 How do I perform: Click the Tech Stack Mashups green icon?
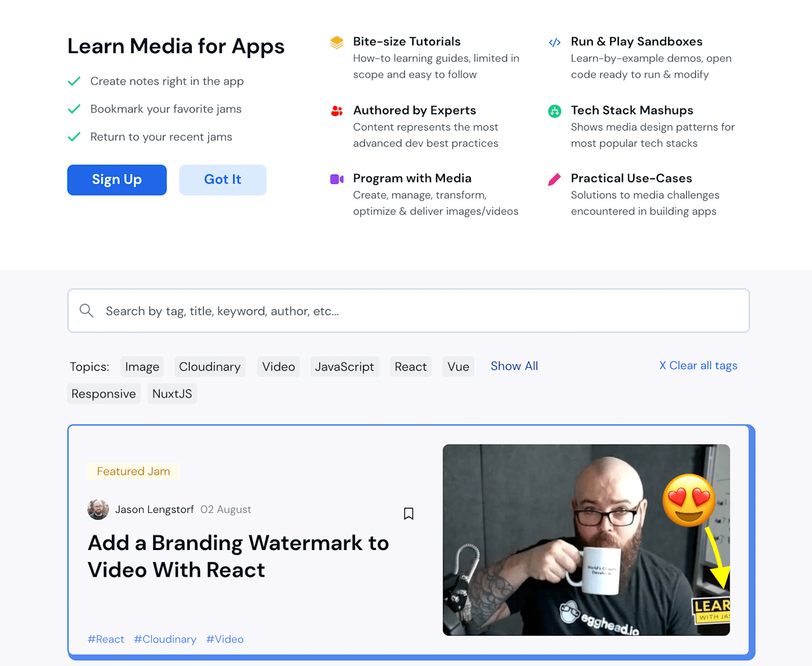tap(554, 111)
